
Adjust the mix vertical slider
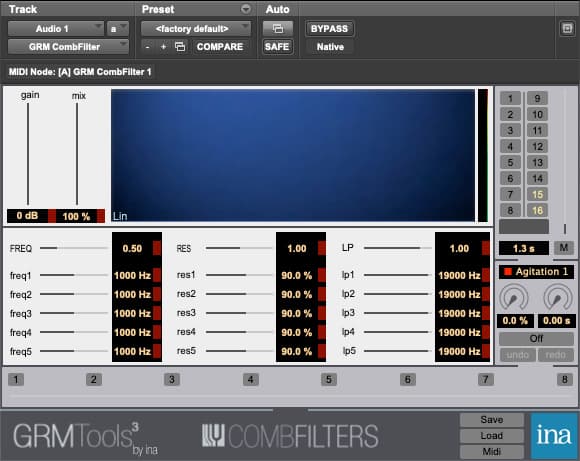(77, 154)
